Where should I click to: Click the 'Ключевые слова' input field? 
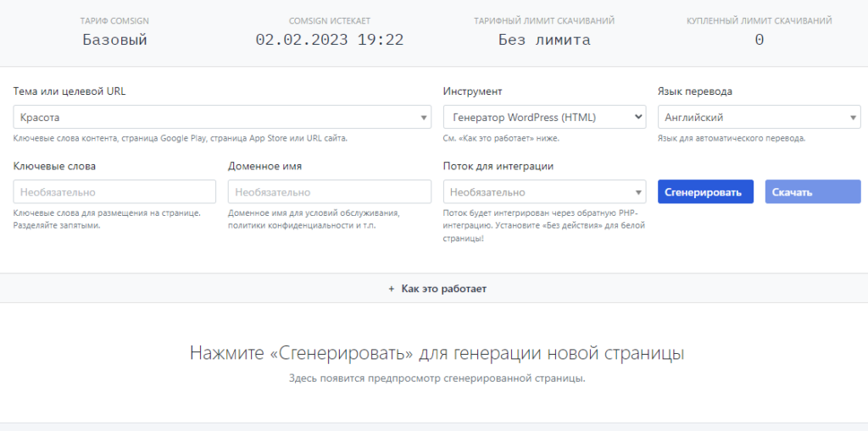[114, 192]
